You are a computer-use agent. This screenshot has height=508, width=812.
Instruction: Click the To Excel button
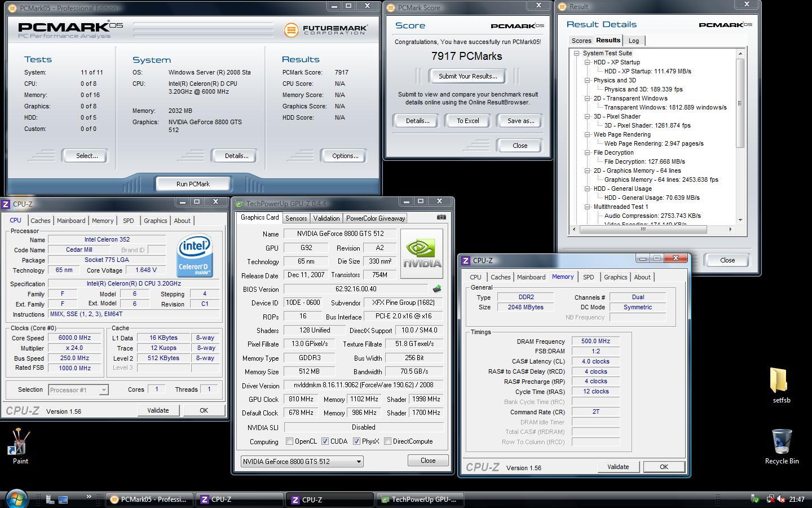(x=467, y=121)
